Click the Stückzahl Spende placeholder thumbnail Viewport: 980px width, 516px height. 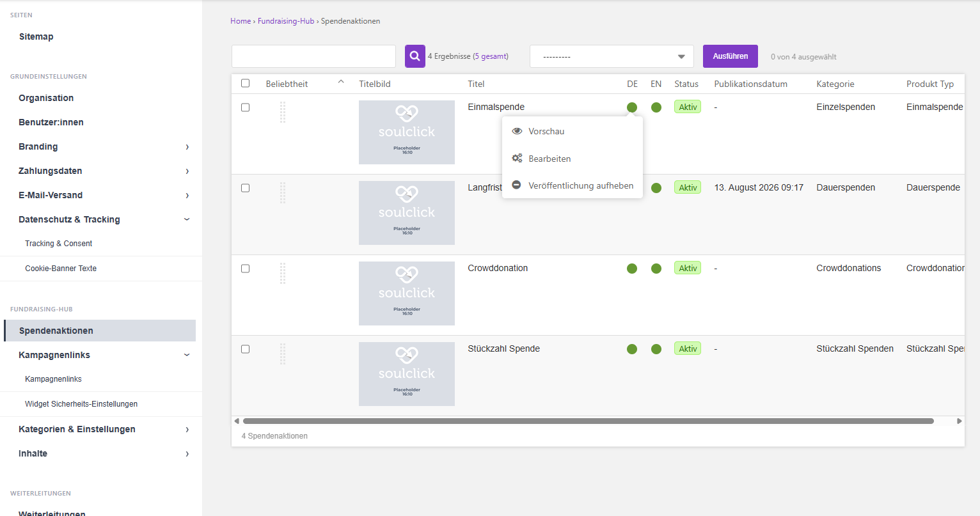[x=407, y=374]
